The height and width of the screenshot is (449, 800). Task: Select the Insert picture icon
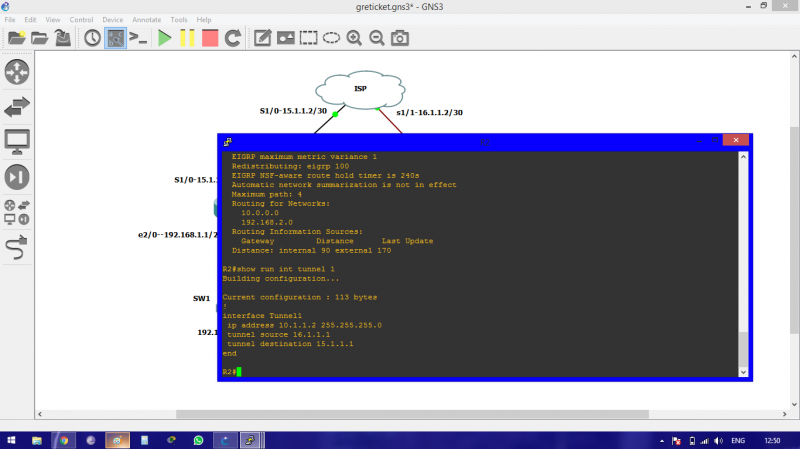[285, 38]
